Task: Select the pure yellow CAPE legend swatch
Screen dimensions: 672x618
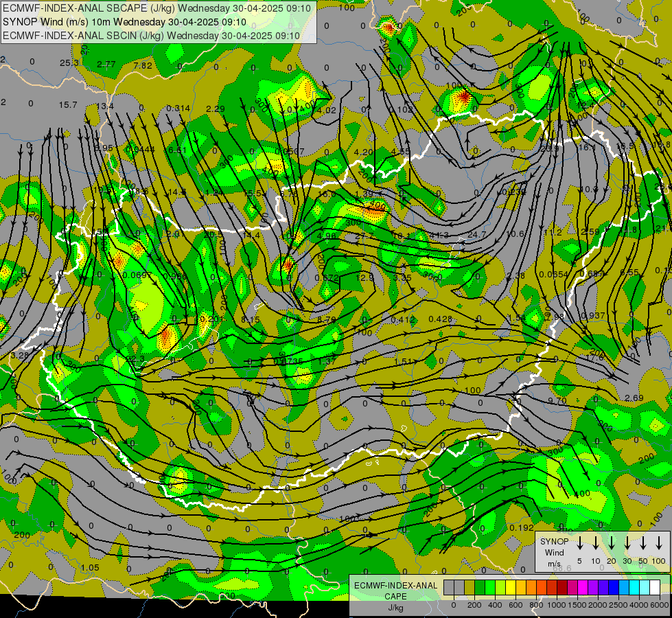Action: pos(511,588)
